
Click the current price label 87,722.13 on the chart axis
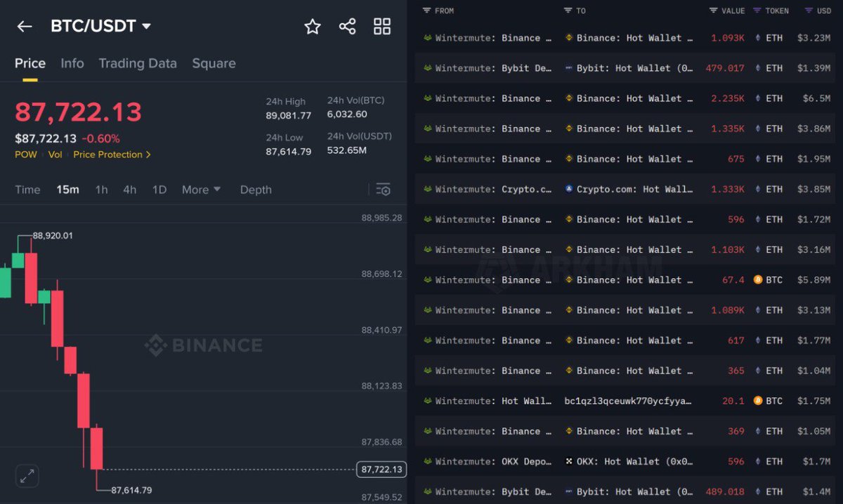pyautogui.click(x=381, y=469)
